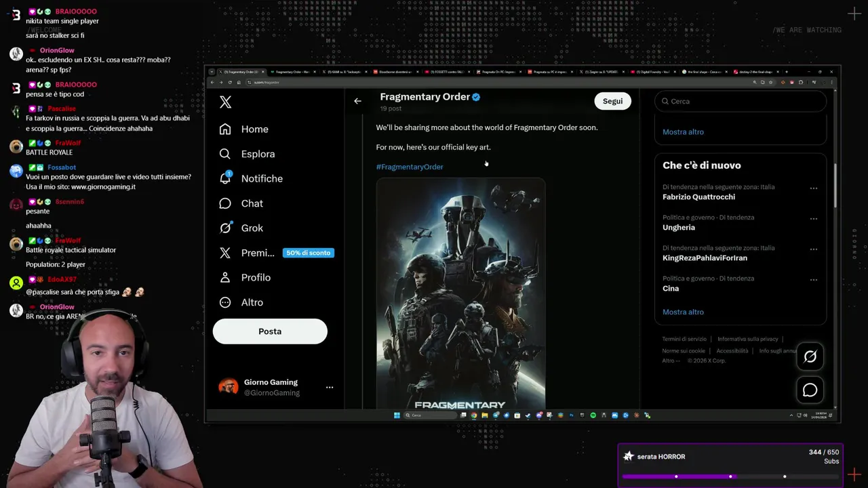Open the Altro more-options menu item
Viewport: 868px width, 488px height.
241,302
